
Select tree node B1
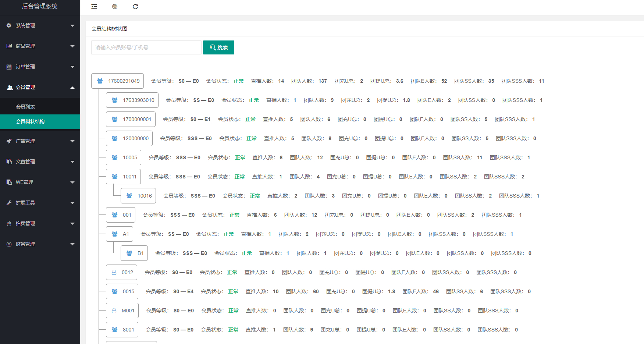(134, 253)
